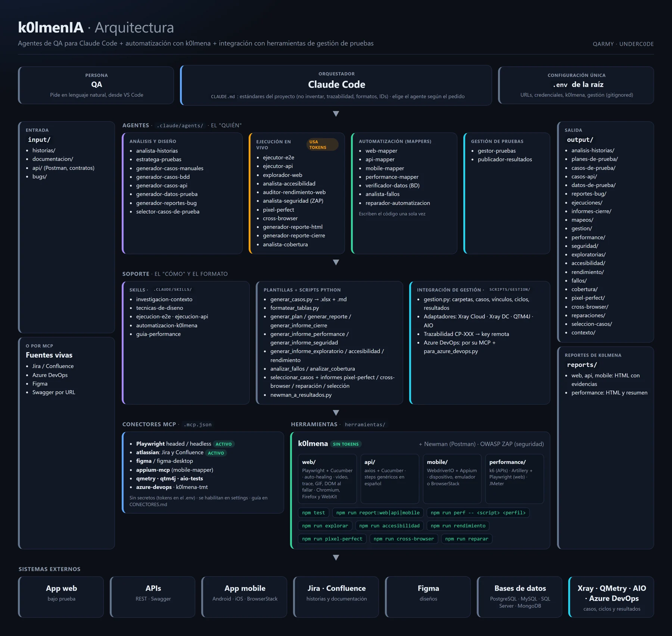672x636 pixels.
Task: Click "selector-casos-de-prueba" agent entry
Action: click(x=168, y=212)
